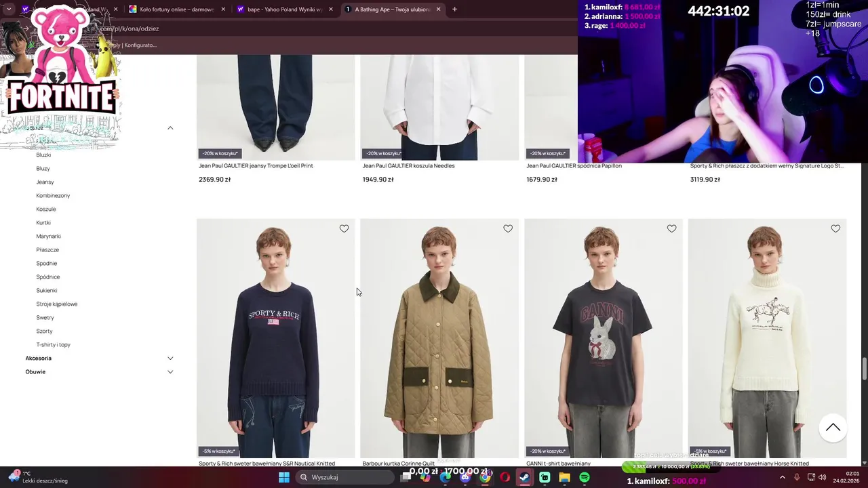Open the Swetry category

pos(45,317)
